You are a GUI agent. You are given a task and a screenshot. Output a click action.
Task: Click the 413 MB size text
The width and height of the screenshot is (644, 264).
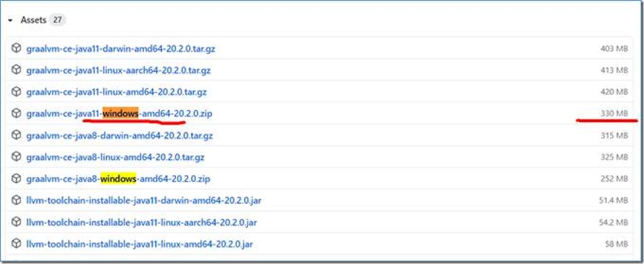(614, 71)
